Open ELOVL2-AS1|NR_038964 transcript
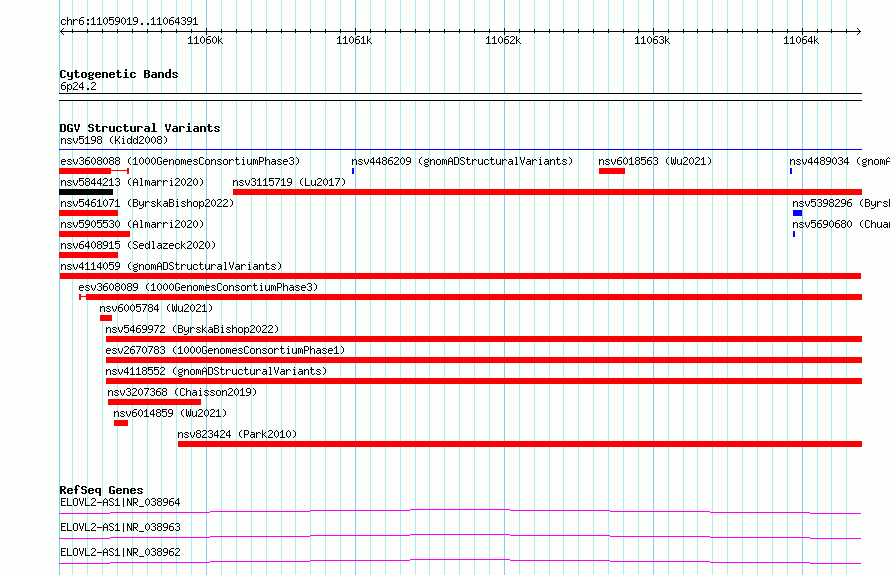The width and height of the screenshot is (890, 575). pyautogui.click(x=120, y=502)
